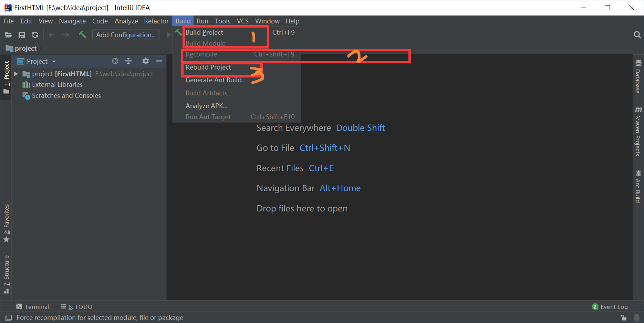Open the VCS menu

point(242,21)
